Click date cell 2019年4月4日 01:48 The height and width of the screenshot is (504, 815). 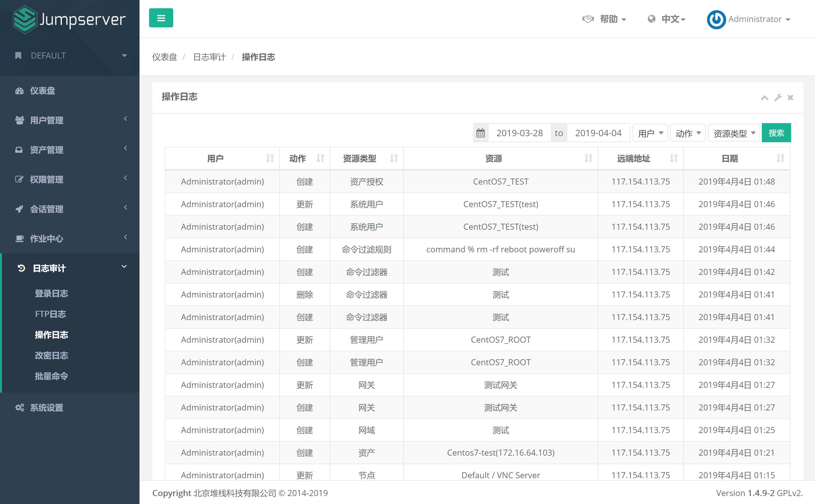(737, 182)
